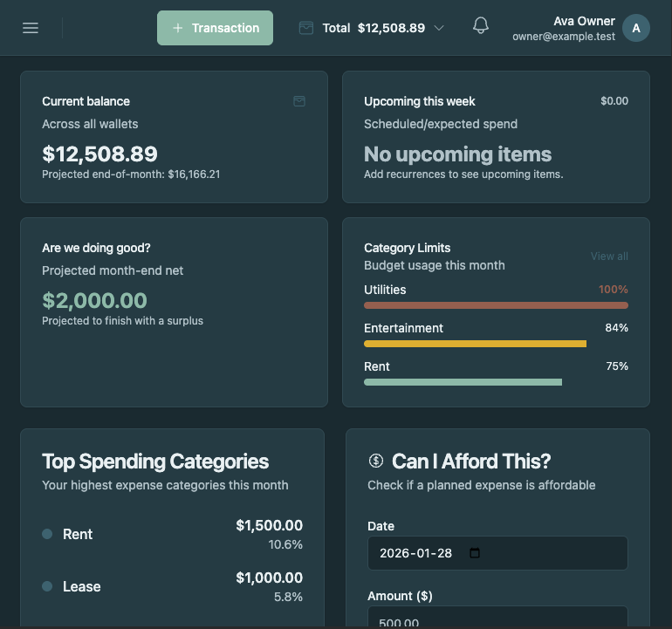
Task: Click the $2,000.00 projected net value
Action: coord(94,300)
